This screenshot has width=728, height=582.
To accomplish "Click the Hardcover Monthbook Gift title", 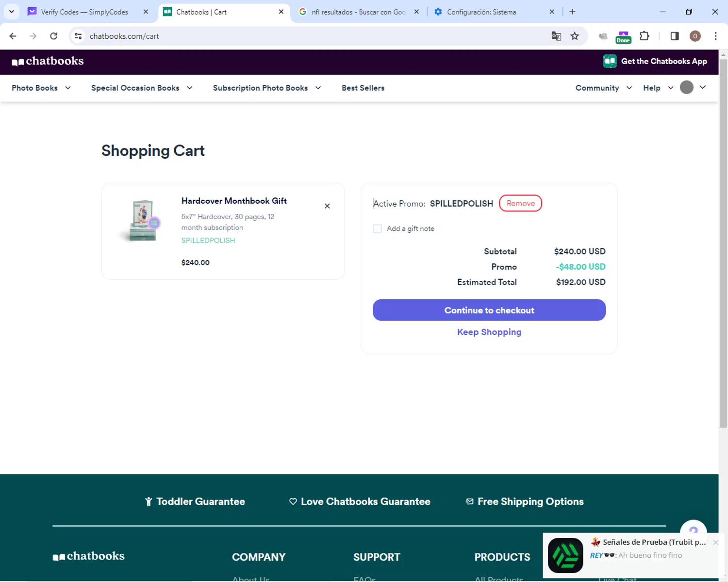I will 234,201.
